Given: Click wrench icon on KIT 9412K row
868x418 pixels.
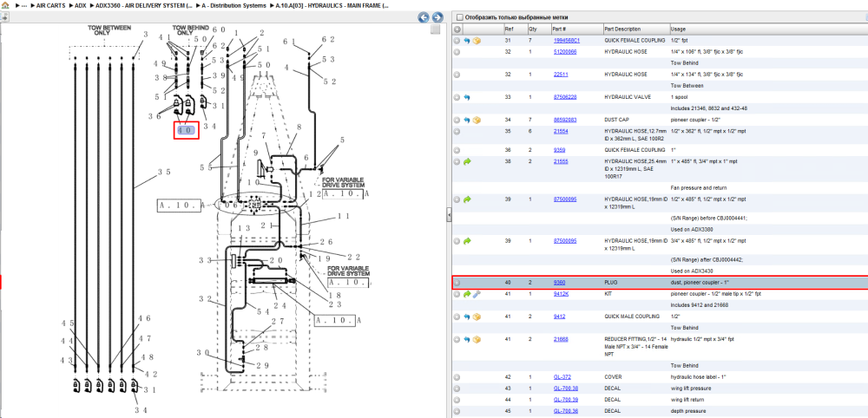Looking at the screenshot, I should coord(477,294).
